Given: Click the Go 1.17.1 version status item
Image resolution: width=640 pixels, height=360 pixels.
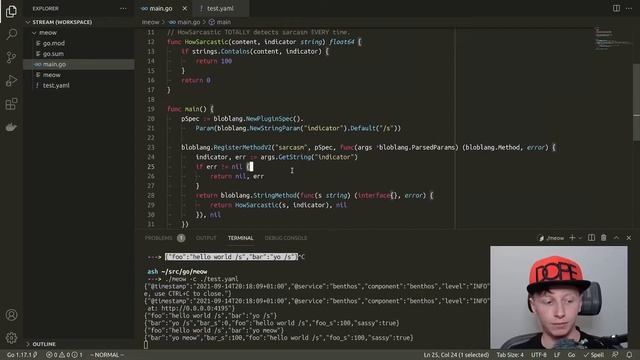Looking at the screenshot, I should (22, 355).
